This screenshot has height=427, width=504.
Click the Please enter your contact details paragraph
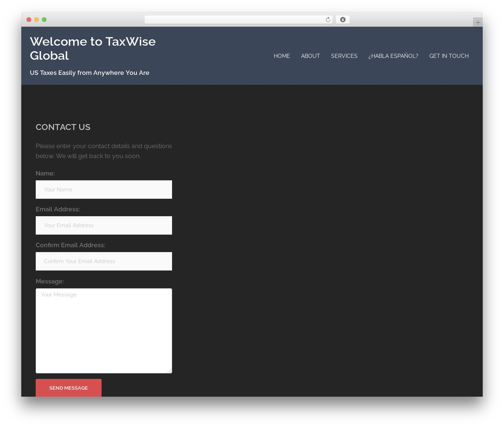[104, 151]
